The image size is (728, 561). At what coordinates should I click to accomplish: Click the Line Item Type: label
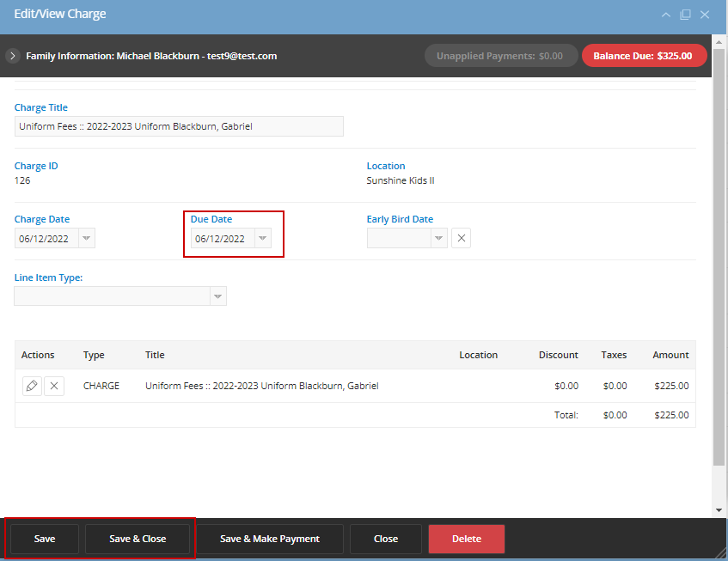(x=48, y=277)
